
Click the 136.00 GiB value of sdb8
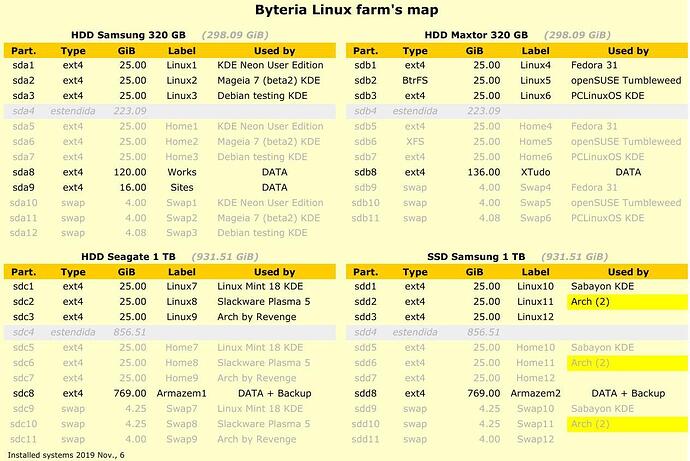tap(484, 172)
